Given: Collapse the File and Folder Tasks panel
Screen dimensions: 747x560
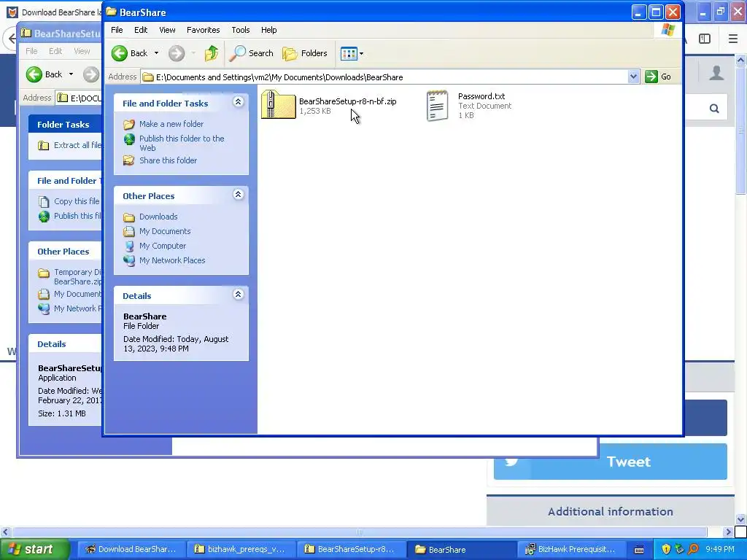Looking at the screenshot, I should (x=239, y=102).
